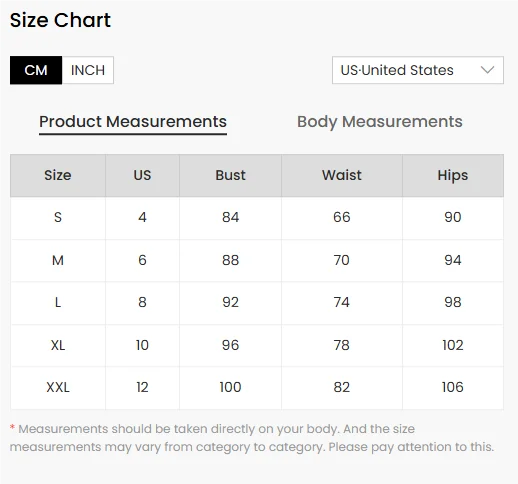Select the XXL size row label
518x484 pixels.
pyautogui.click(x=58, y=387)
